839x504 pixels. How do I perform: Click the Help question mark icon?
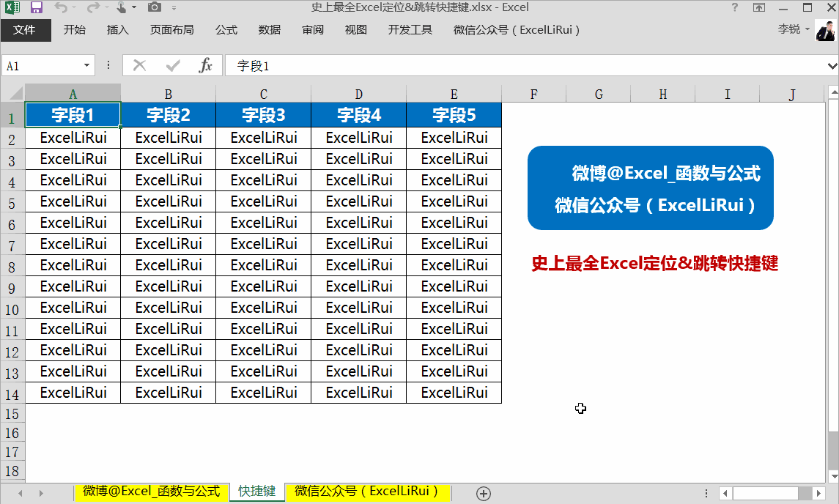735,7
